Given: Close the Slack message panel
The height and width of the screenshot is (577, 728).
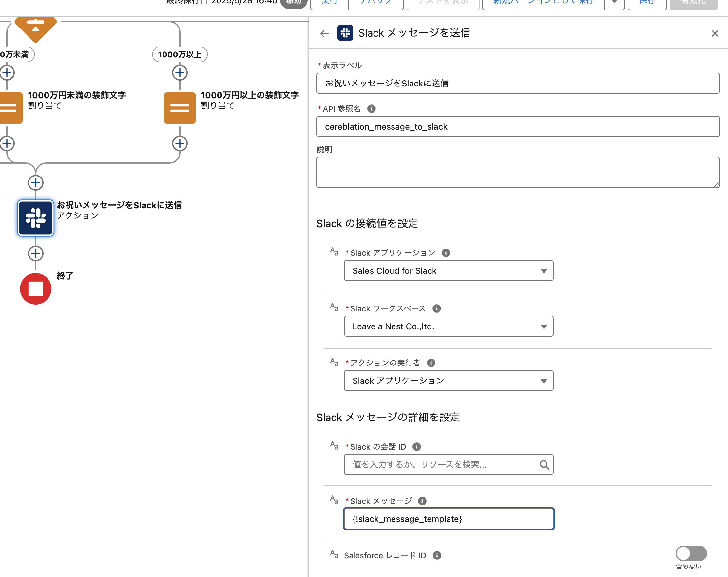Looking at the screenshot, I should click(x=715, y=33).
